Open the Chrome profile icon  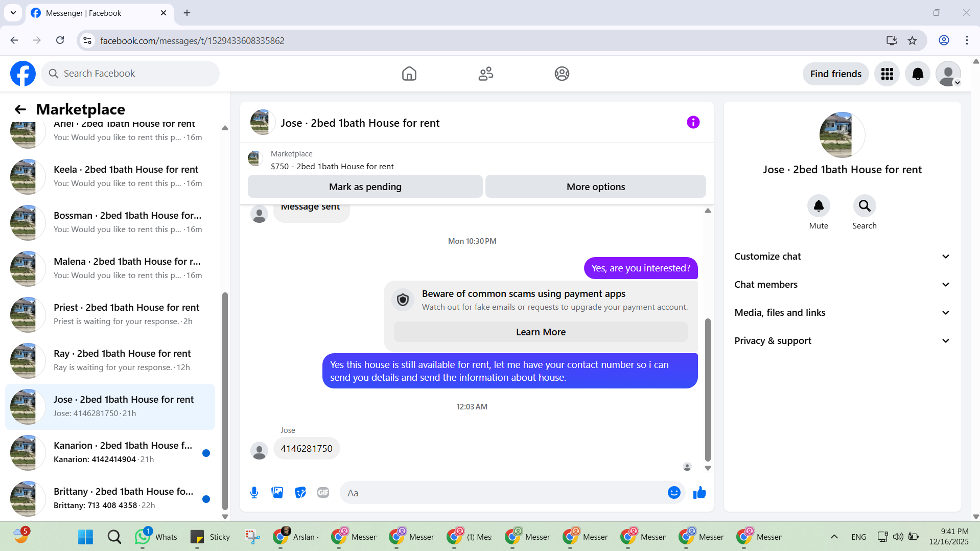coord(944,40)
